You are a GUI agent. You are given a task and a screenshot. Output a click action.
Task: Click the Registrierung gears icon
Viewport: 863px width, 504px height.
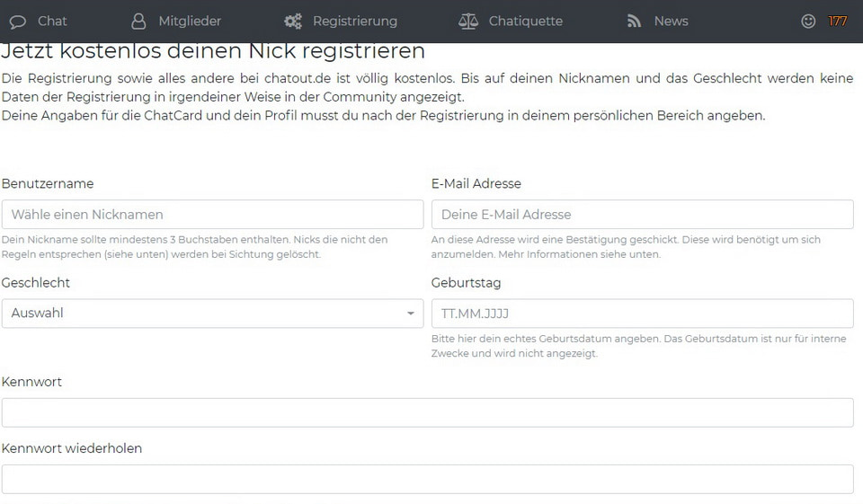coord(292,21)
